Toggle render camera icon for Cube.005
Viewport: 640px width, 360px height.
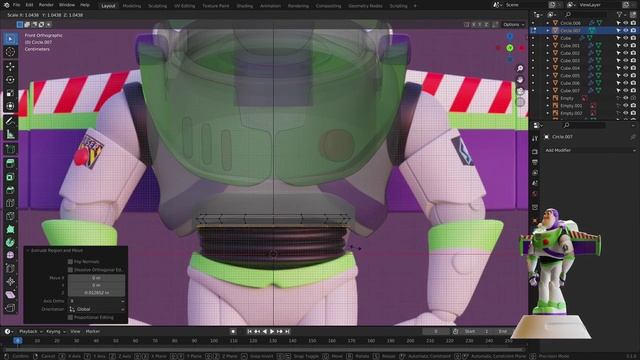(x=633, y=76)
